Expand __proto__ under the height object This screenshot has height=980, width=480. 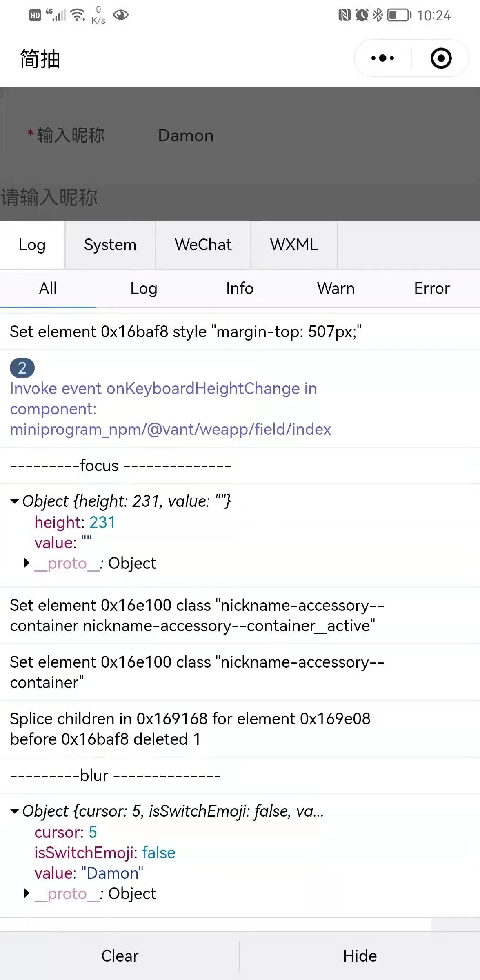click(x=27, y=563)
